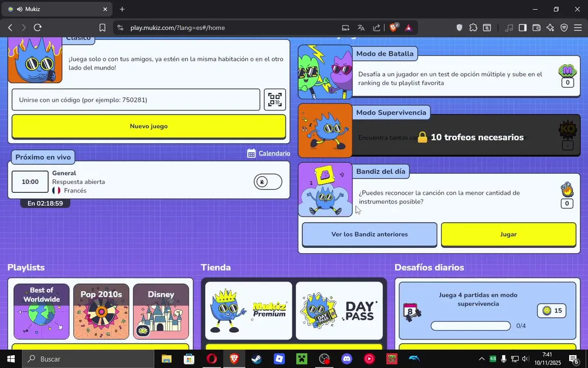Open the Disney playlist

point(161,311)
